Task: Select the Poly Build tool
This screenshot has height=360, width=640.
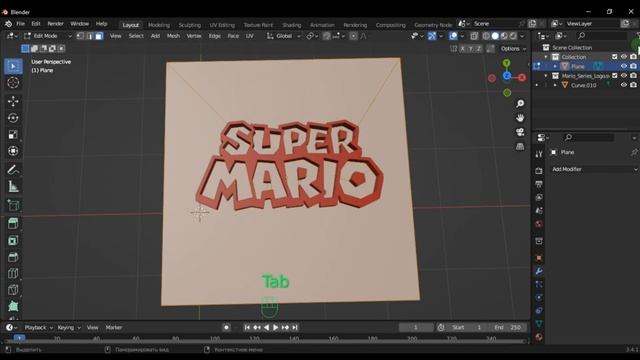Action: click(x=13, y=306)
